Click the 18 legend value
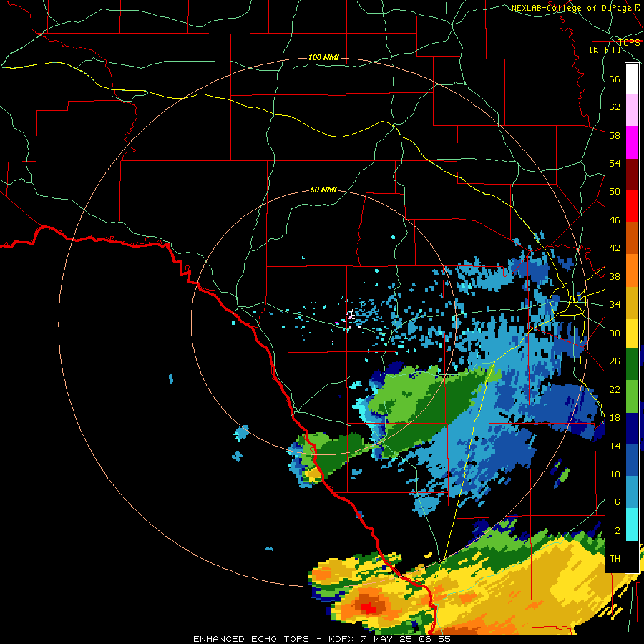 (x=615, y=418)
